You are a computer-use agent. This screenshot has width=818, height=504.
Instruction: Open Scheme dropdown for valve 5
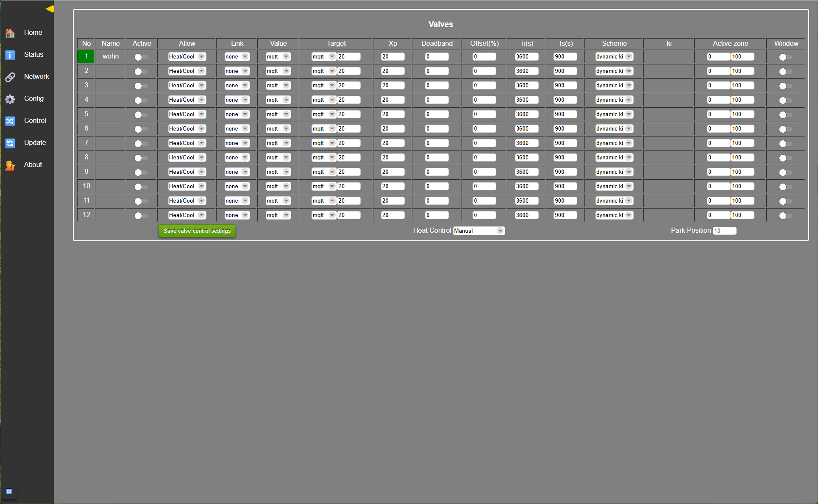click(x=614, y=114)
